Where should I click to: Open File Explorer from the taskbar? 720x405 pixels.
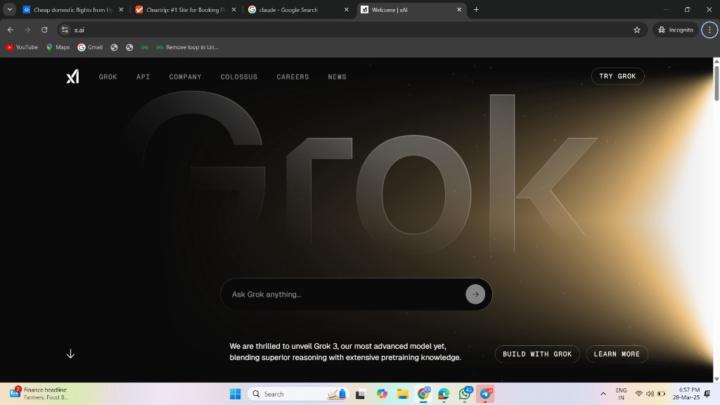[x=403, y=394]
